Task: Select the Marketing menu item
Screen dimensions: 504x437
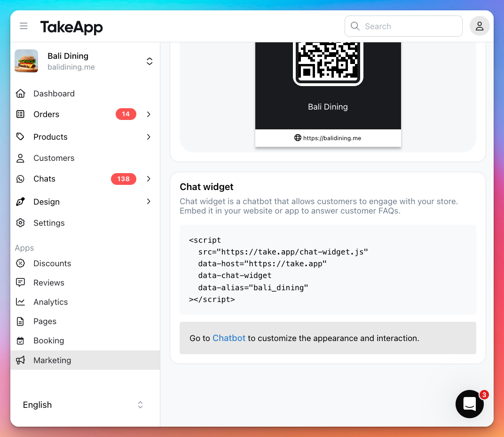Action: point(85,360)
